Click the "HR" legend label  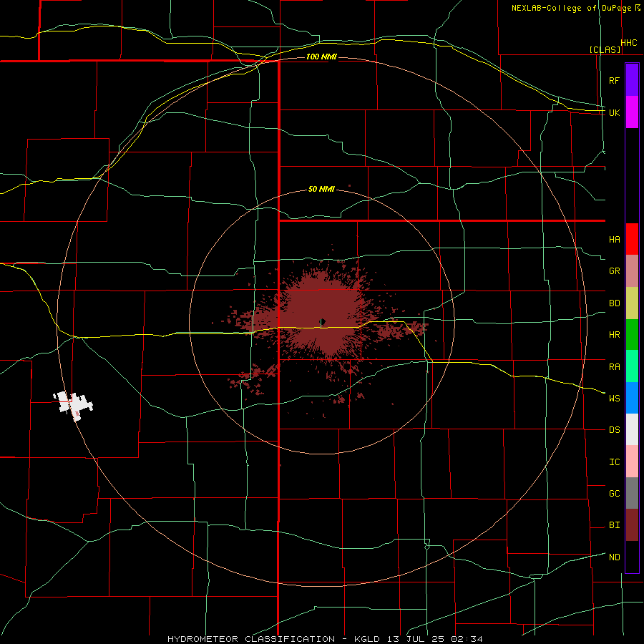click(614, 335)
